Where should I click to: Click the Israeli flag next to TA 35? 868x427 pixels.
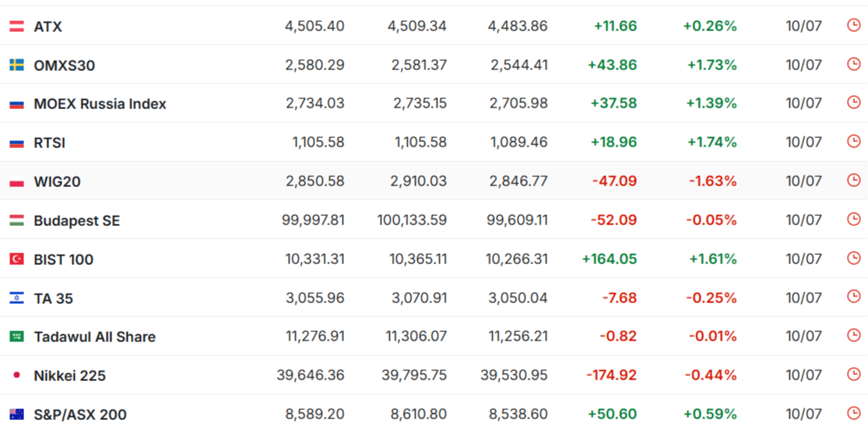click(16, 298)
